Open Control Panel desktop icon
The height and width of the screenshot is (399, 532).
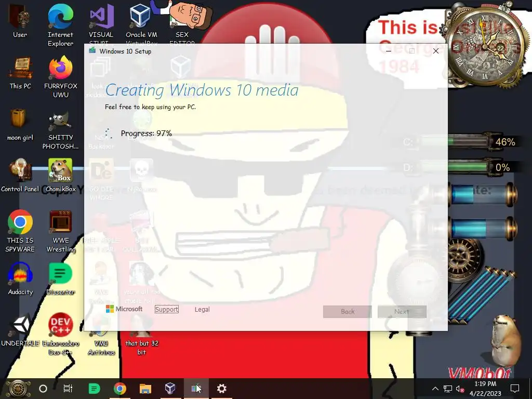pyautogui.click(x=20, y=176)
